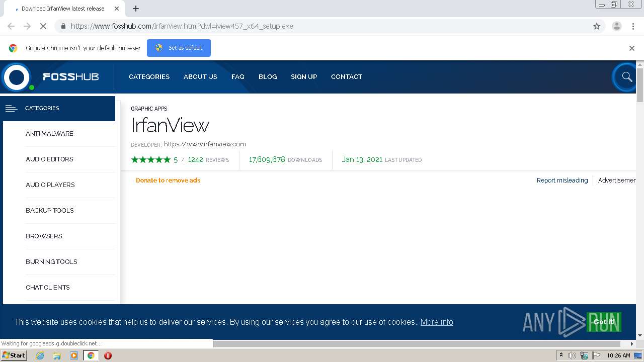The height and width of the screenshot is (362, 644).
Task: Click the address bar URL
Action: [182, 26]
